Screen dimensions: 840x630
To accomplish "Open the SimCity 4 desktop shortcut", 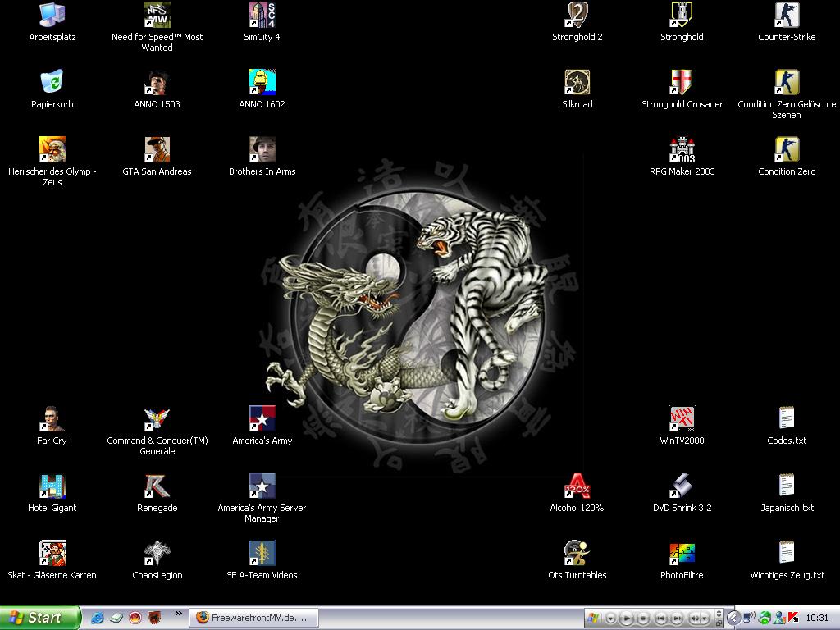I will coord(262,15).
